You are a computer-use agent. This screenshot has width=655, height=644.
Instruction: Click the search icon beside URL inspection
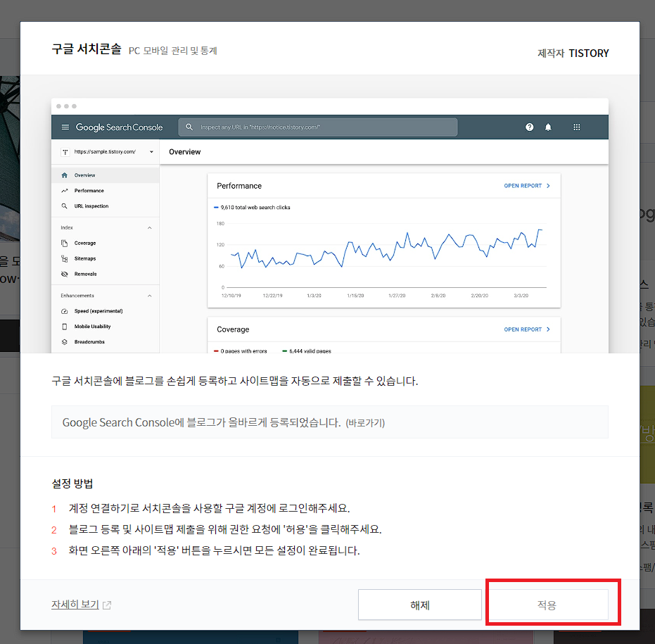64,206
